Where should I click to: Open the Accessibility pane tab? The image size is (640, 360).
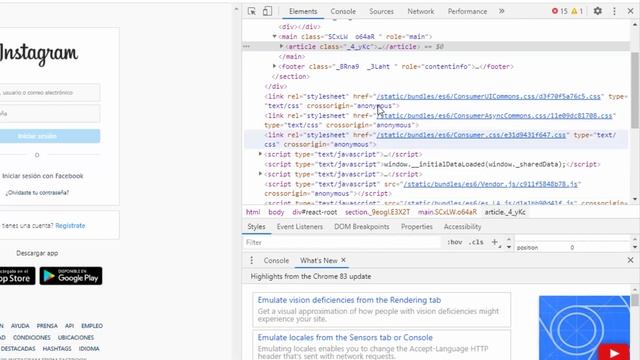coord(462,227)
